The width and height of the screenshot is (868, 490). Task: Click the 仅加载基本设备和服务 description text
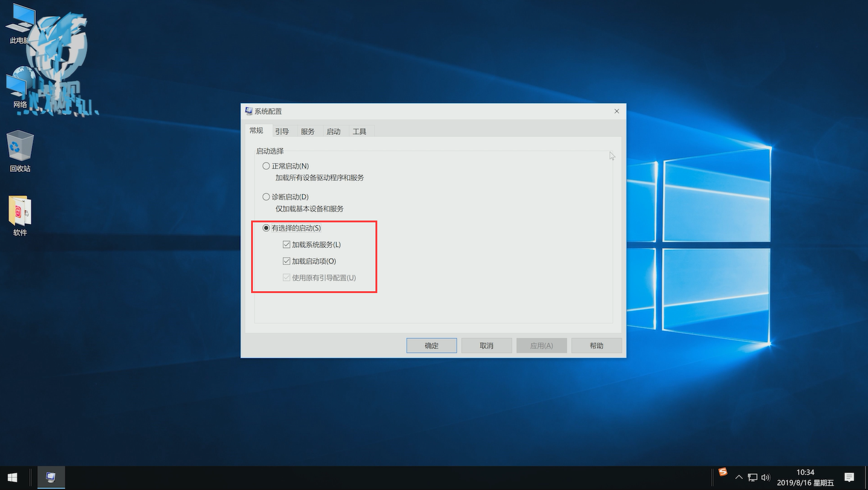310,208
